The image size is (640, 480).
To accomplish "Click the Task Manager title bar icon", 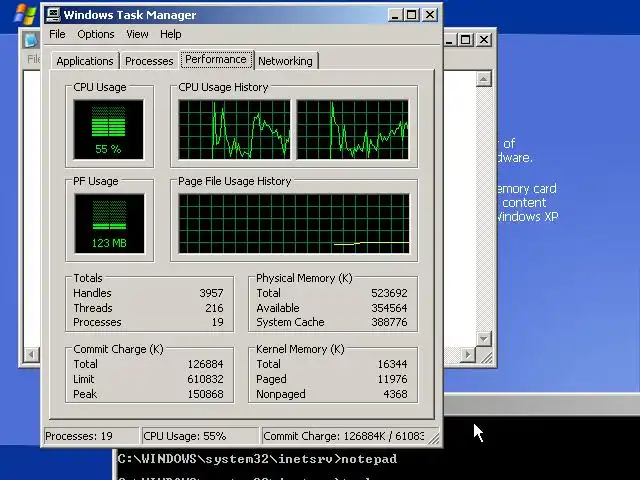I will [53, 15].
